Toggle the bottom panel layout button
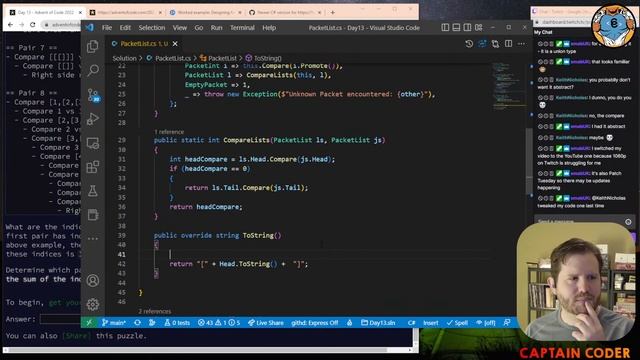This screenshot has height=360, width=640. [x=456, y=27]
